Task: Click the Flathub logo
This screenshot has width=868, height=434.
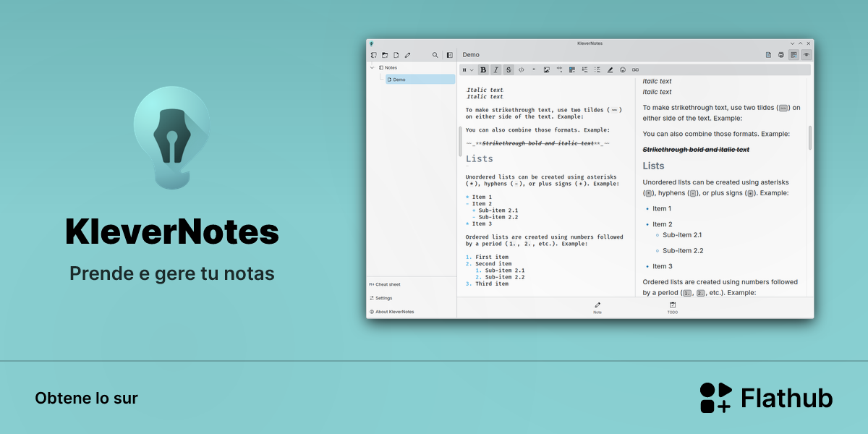Action: (x=766, y=398)
